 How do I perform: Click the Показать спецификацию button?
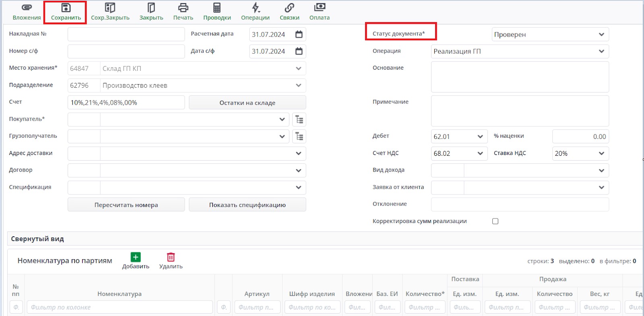247,205
